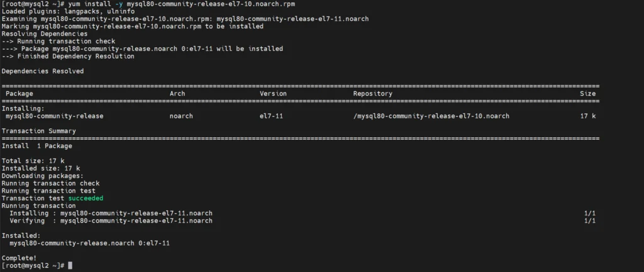
Task: Click the 'Transaction Summary' heading
Action: [x=38, y=131]
